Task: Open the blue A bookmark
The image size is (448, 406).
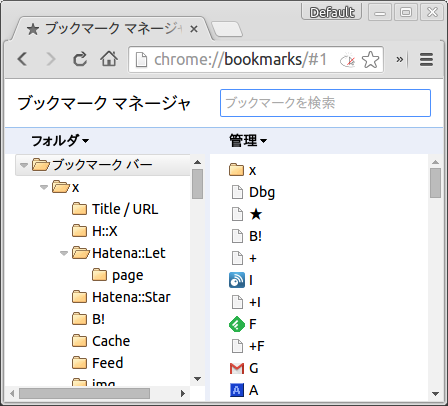Action: pyautogui.click(x=244, y=390)
